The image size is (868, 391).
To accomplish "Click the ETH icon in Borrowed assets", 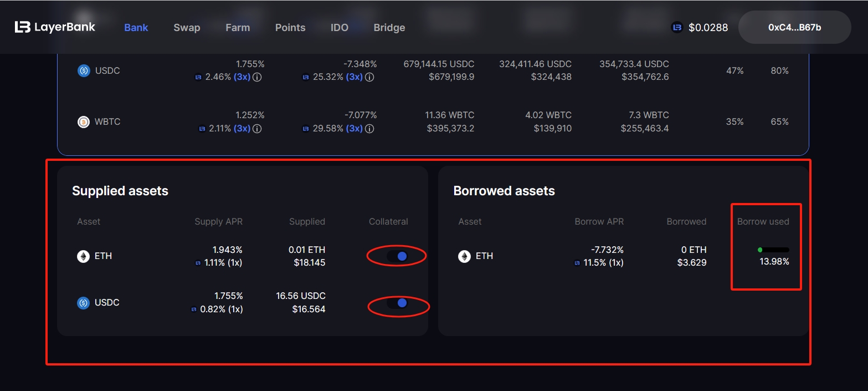I will [464, 256].
